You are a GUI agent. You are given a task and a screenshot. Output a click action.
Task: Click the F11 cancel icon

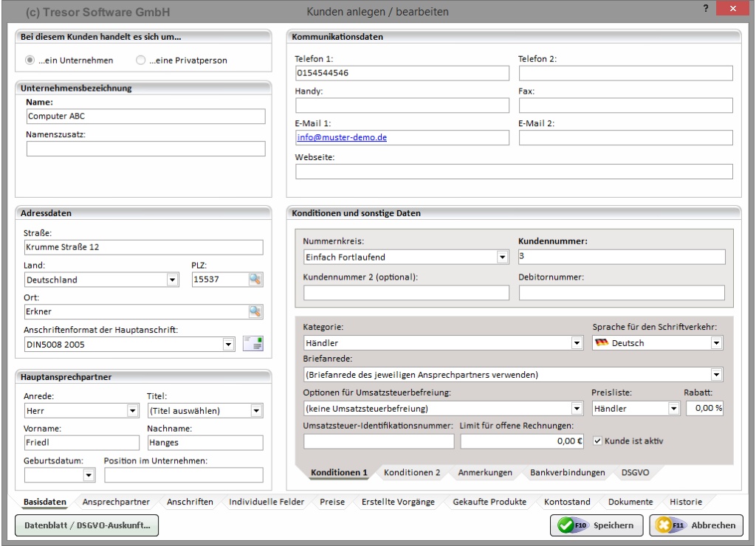[662, 525]
